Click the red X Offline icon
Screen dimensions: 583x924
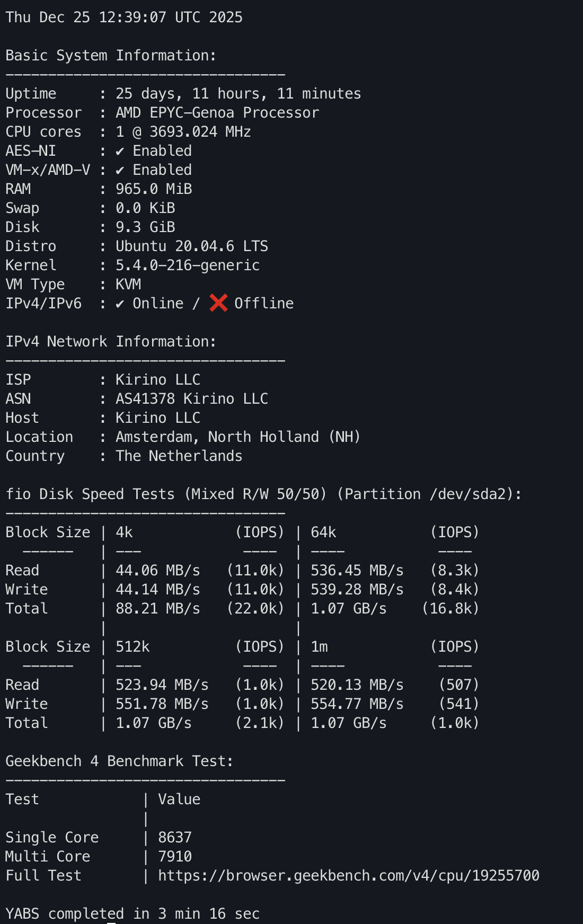click(218, 303)
